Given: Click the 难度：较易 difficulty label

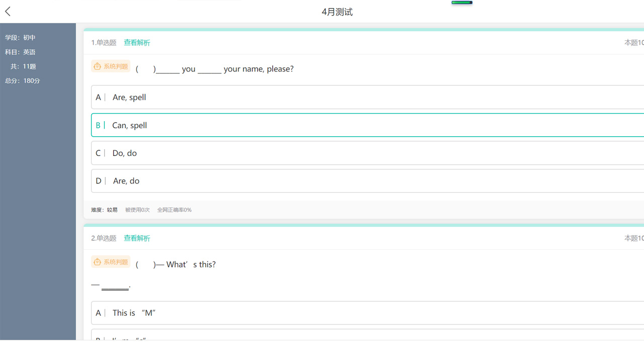Looking at the screenshot, I should tap(104, 210).
